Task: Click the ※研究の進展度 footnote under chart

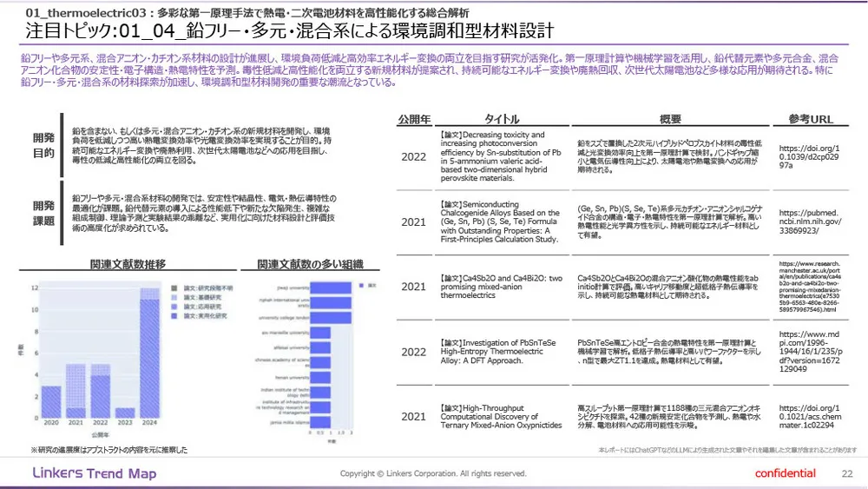Action: (109, 450)
